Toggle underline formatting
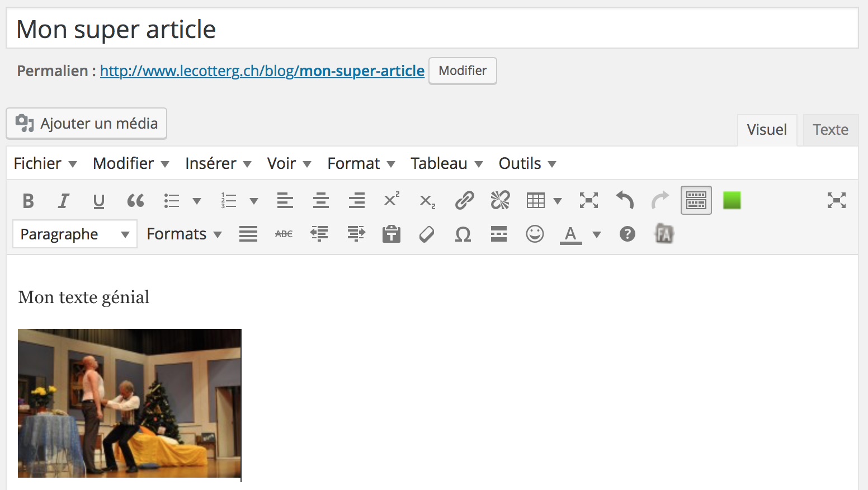The height and width of the screenshot is (490, 868). [99, 200]
